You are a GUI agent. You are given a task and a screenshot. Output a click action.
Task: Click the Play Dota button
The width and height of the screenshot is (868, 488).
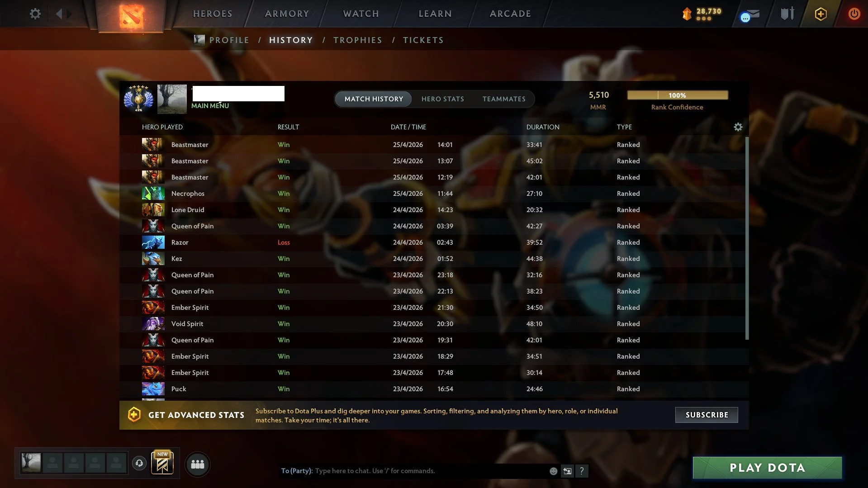click(x=767, y=468)
